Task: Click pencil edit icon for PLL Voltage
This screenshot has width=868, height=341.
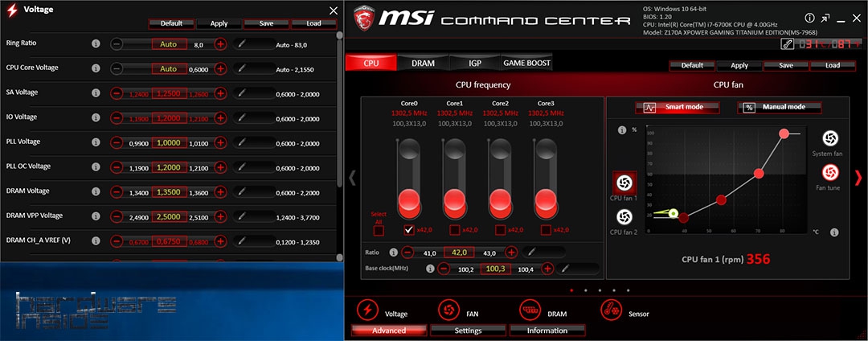Action: click(x=241, y=142)
